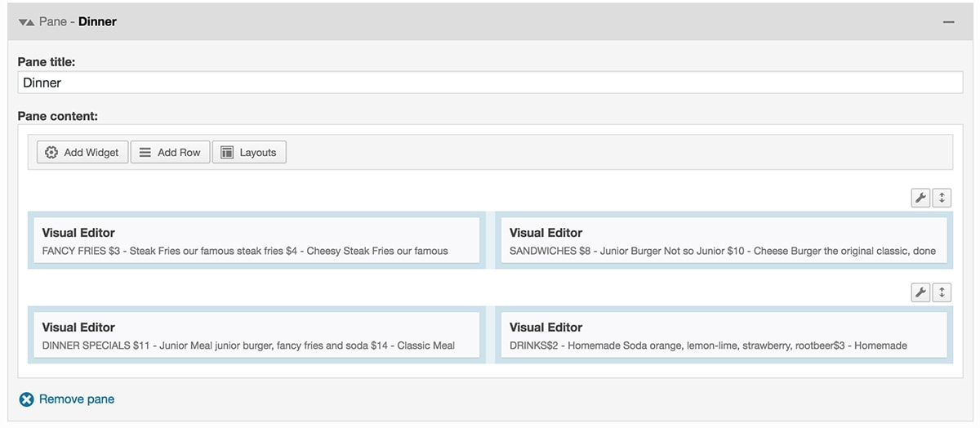Screen dimensions: 980x428
Task: Click the layout grid icon on Layouts
Action: [x=227, y=152]
